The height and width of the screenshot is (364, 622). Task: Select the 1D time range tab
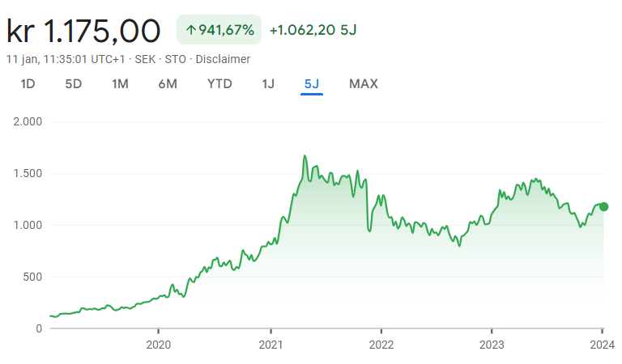28,84
